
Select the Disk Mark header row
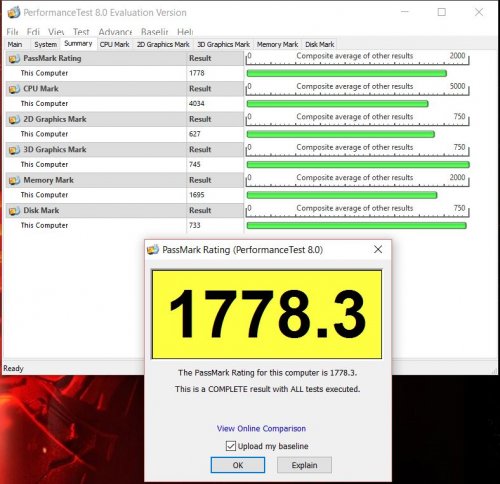tap(124, 211)
